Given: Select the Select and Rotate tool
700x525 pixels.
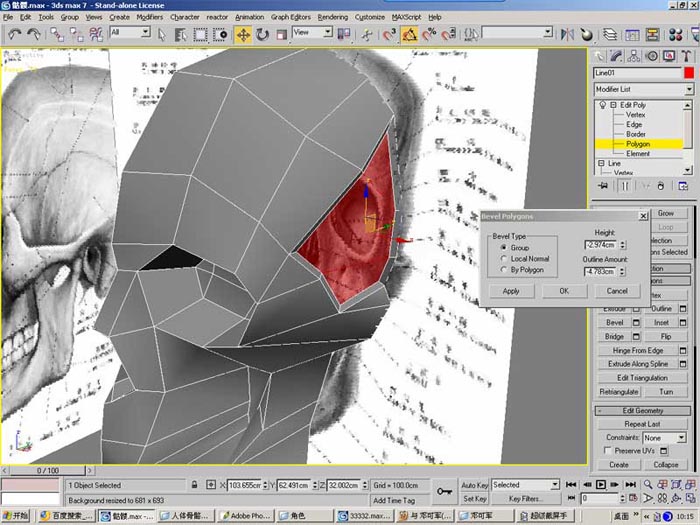Looking at the screenshot, I should pyautogui.click(x=262, y=34).
